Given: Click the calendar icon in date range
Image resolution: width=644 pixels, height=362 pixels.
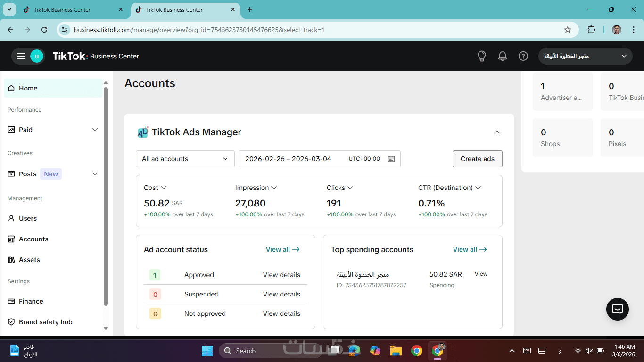Looking at the screenshot, I should point(391,159).
